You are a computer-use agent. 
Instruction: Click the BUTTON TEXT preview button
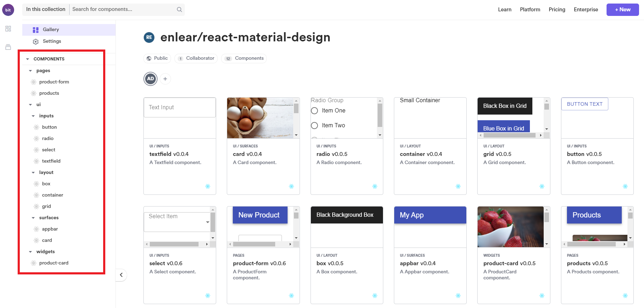point(585,104)
